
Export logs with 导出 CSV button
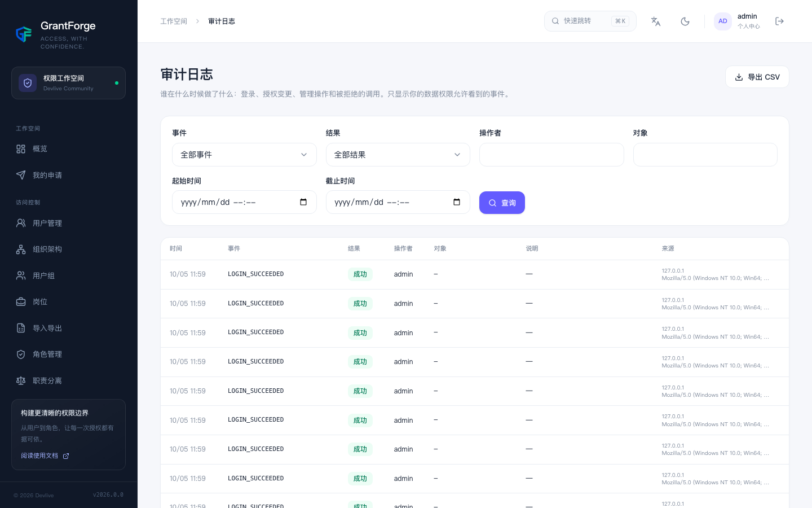click(x=757, y=77)
